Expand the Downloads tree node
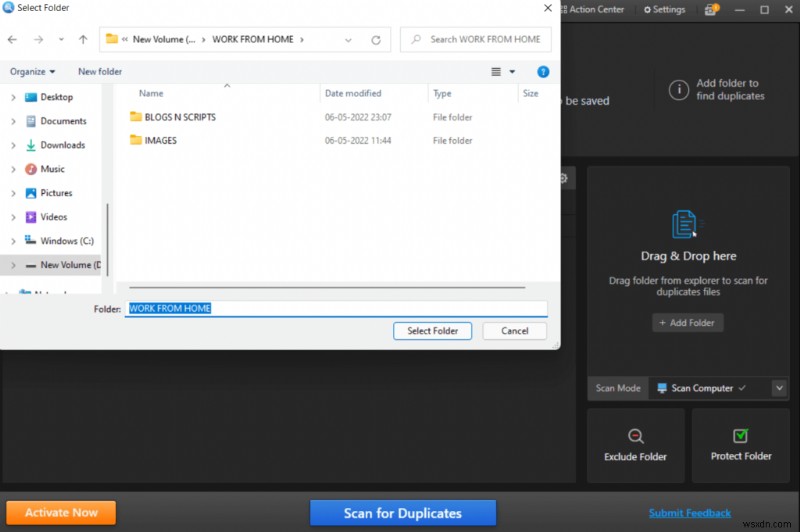This screenshot has width=800, height=532. [x=13, y=145]
